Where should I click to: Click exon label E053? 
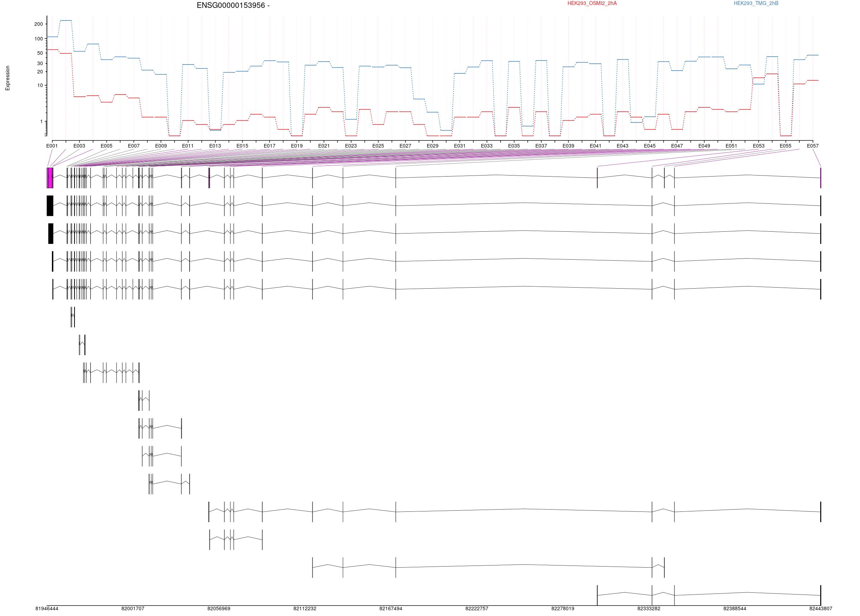tap(759, 146)
